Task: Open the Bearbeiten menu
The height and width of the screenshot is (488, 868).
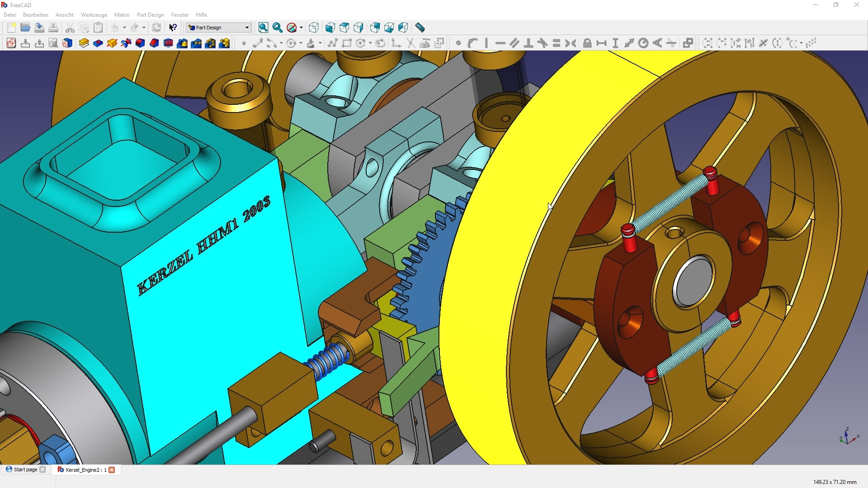Action: click(x=35, y=15)
